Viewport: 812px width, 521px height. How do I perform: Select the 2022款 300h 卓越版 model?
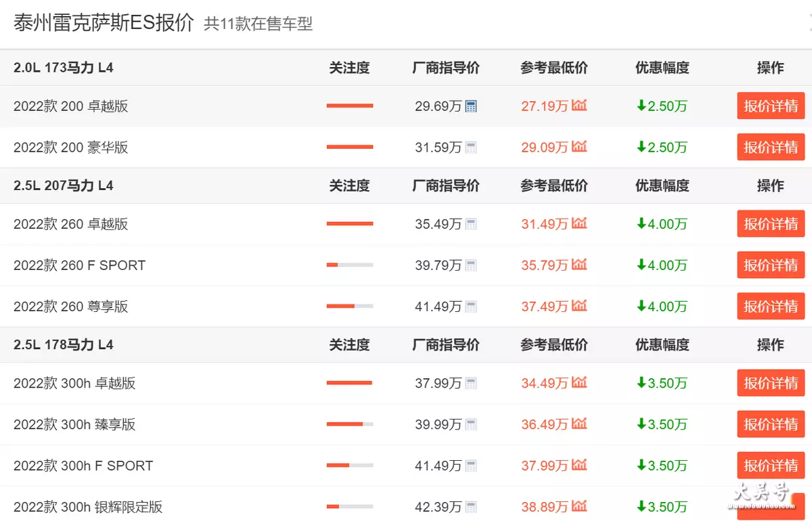(x=74, y=383)
